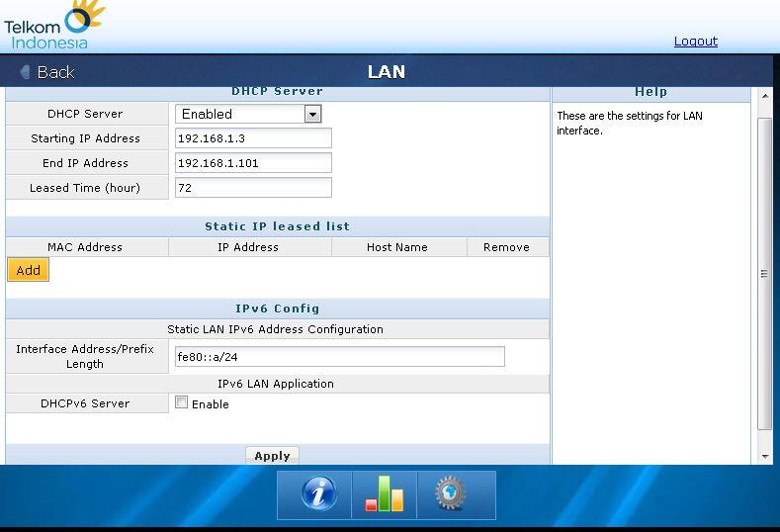Viewport: 780px width, 532px height.
Task: Open the gear globe network settings icon
Action: click(x=450, y=493)
